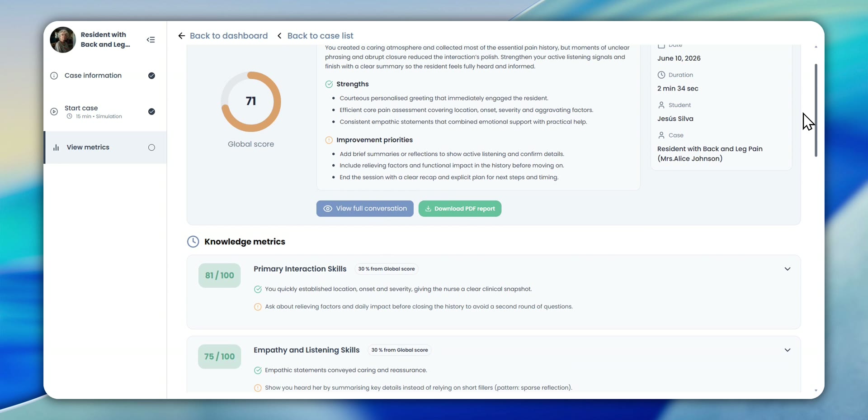This screenshot has width=868, height=420.
Task: Click the 81 / 100 score badge
Action: [219, 275]
